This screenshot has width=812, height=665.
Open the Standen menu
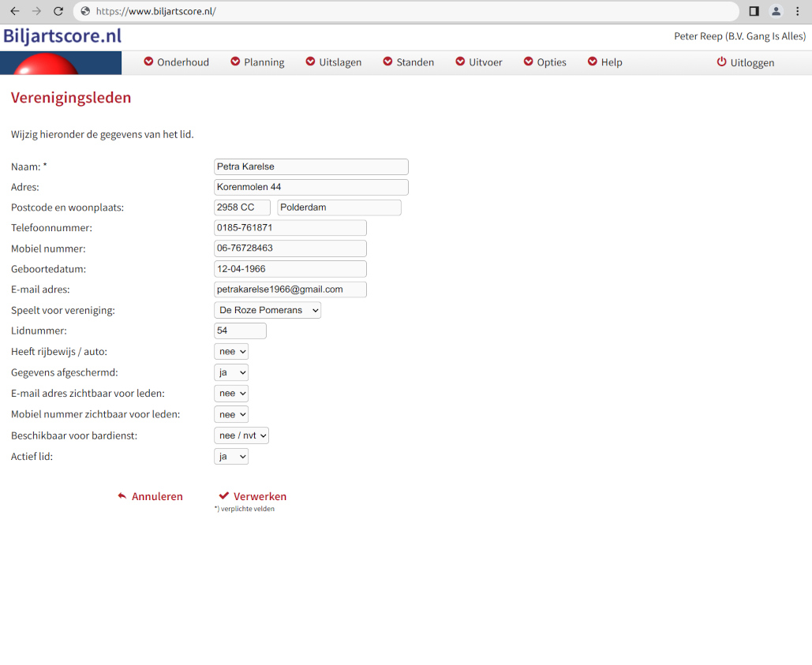tap(408, 62)
